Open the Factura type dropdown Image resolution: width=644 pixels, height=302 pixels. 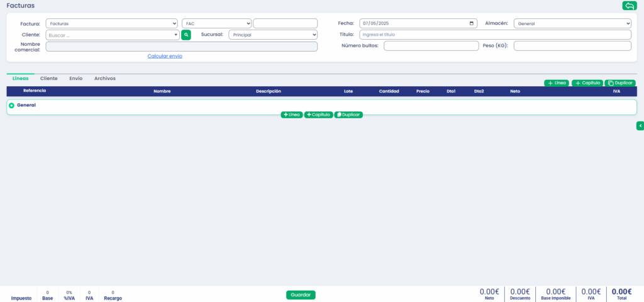[112, 23]
